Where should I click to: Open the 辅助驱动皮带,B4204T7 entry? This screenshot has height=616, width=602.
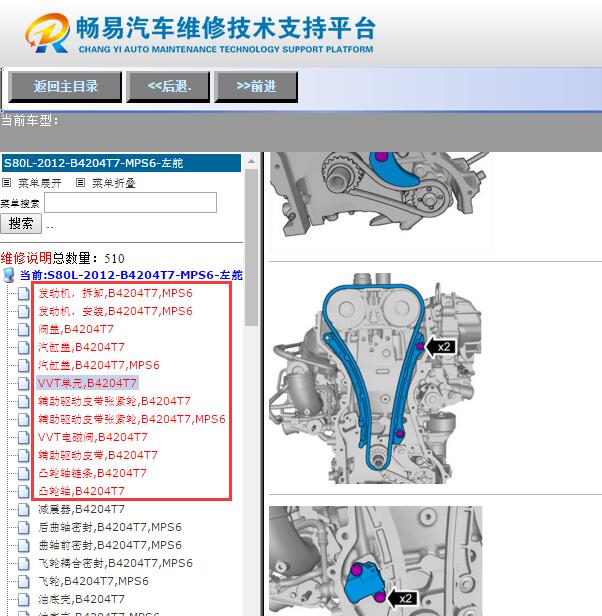point(98,455)
